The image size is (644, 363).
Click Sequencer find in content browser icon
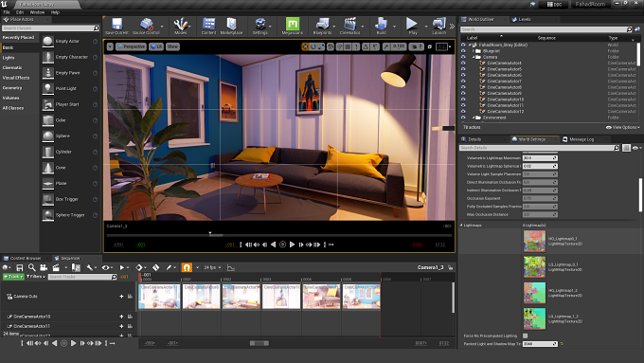tap(31, 267)
